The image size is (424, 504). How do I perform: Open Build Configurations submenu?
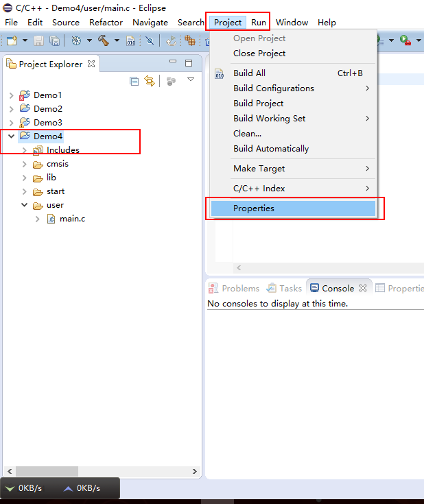pos(294,88)
